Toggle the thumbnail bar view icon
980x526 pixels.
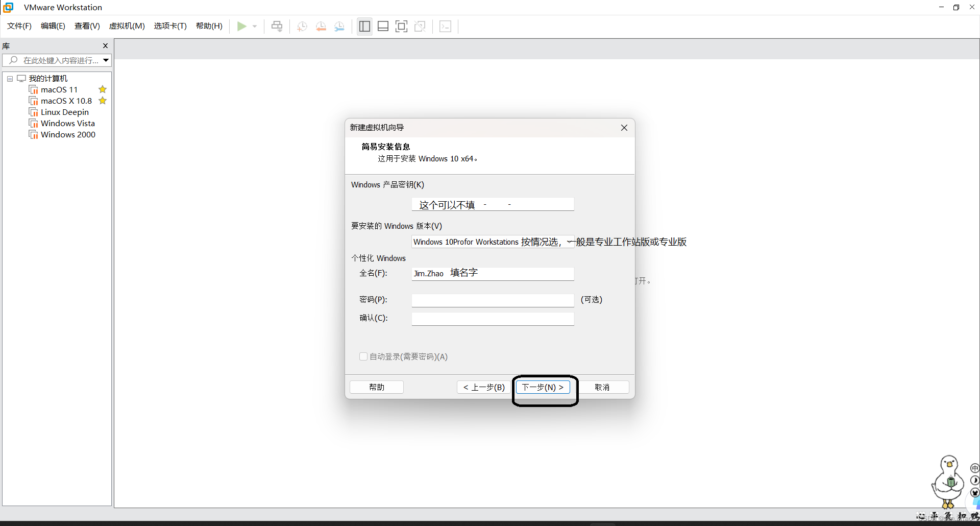383,27
